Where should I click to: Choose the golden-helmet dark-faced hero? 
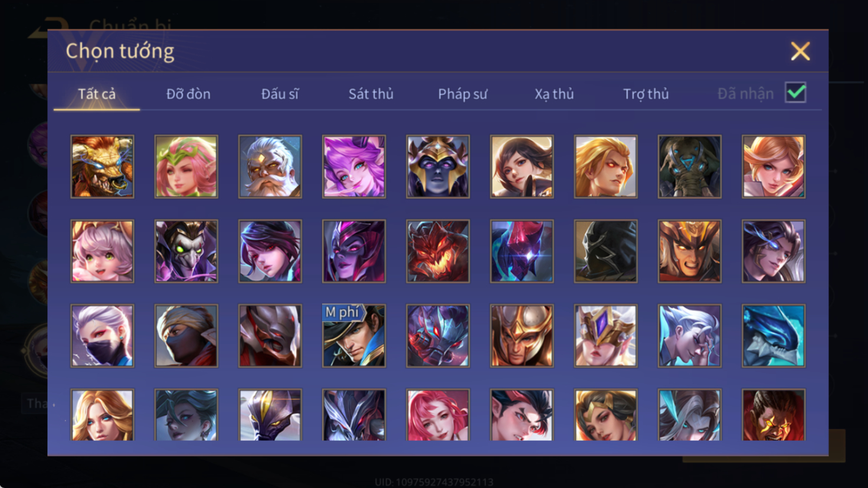[437, 166]
